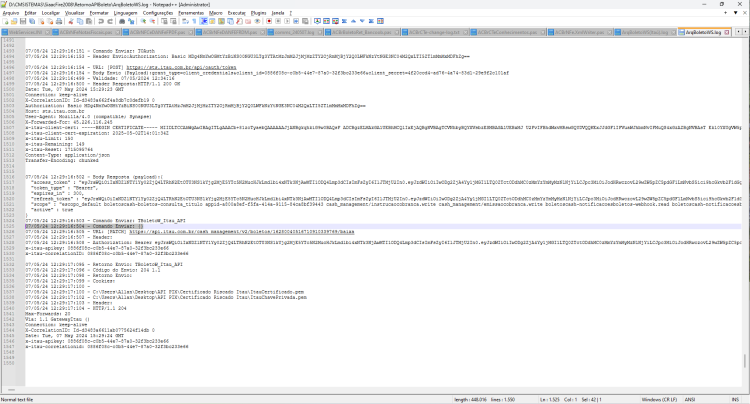Open the Linguagem menu

tap(125, 13)
